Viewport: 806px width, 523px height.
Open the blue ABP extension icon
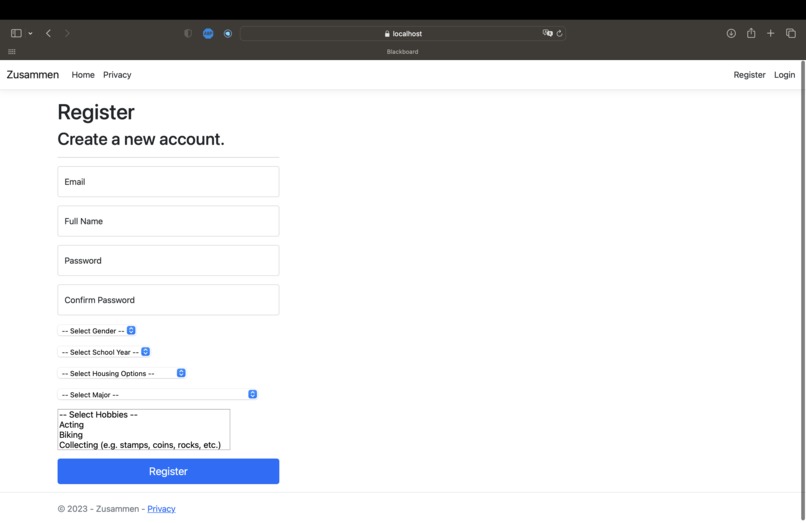coord(208,33)
